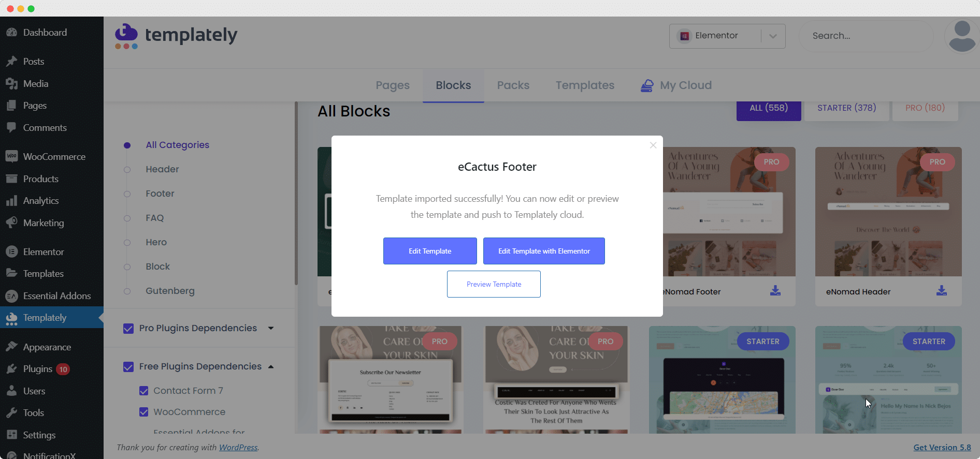
Task: Uncheck the Contact Form 7 checkbox
Action: [144, 391]
